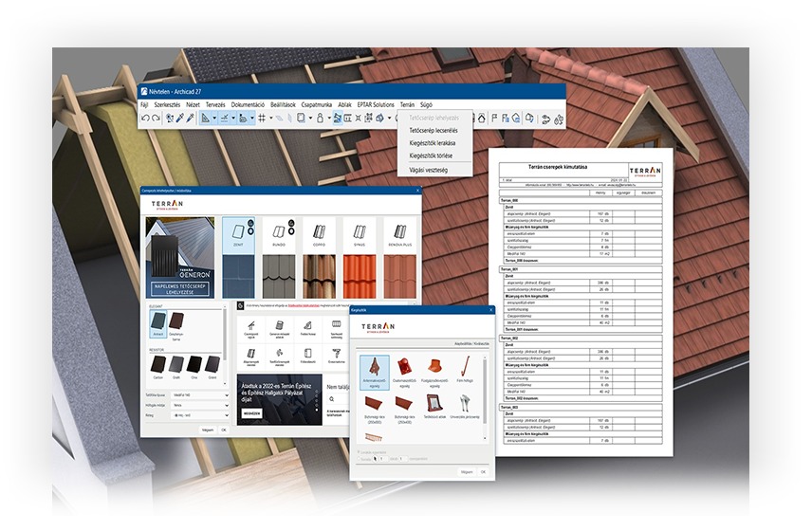This screenshot has height=531, width=812.
Task: Click Alapbeállítás / Kiválasztás link in accessories dialog
Action: [471, 343]
